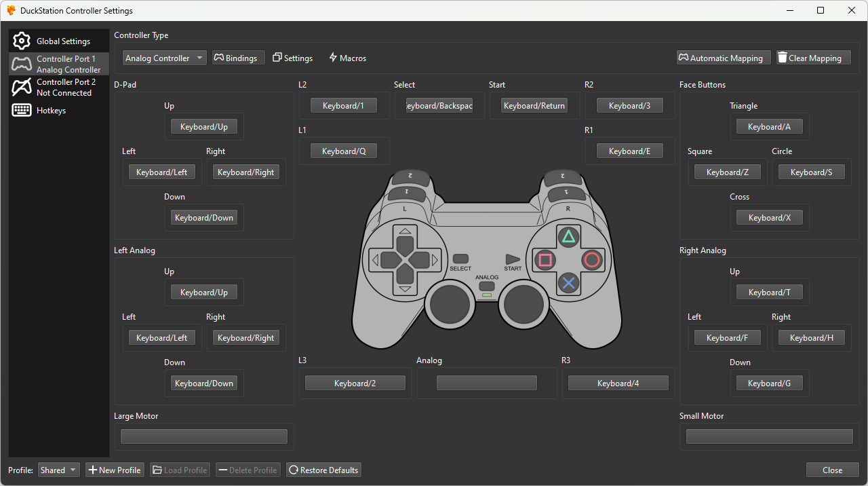Viewport: 868px width, 486px height.
Task: Switch to the Settings tab
Action: point(293,58)
